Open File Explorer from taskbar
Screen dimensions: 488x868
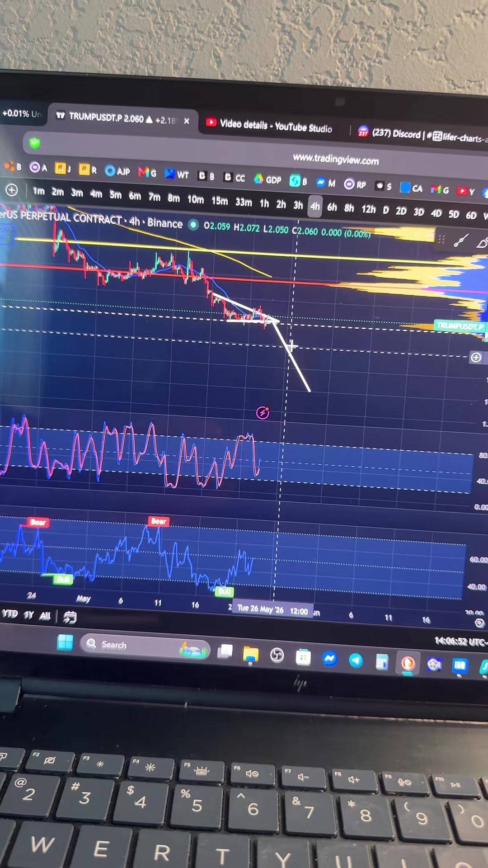pos(250,654)
